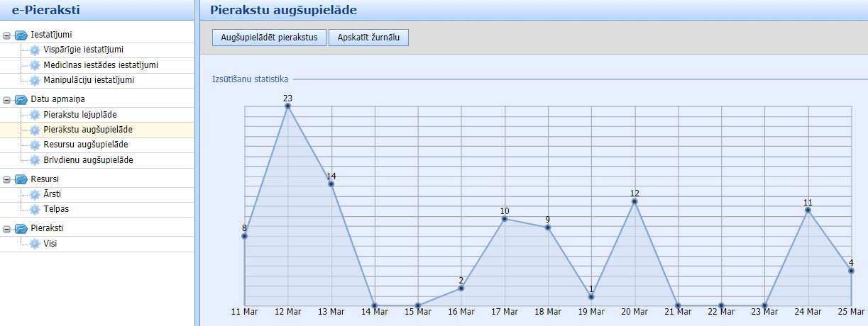Click the gear icon beside Telpas
The image size is (868, 326).
pos(35,209)
